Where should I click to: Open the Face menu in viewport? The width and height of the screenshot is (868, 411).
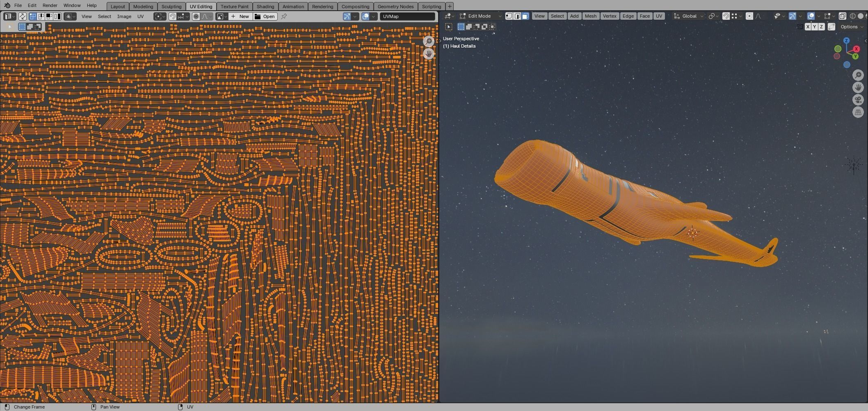644,16
